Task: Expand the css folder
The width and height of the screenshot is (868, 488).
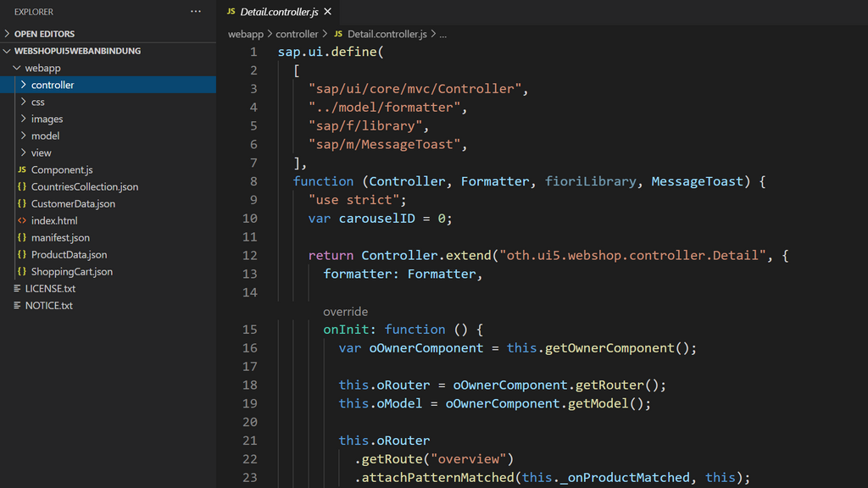Action: pyautogui.click(x=37, y=102)
